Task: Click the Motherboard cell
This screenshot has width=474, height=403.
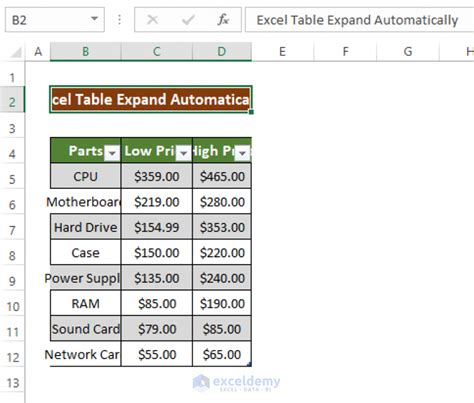Action: pyautogui.click(x=86, y=202)
